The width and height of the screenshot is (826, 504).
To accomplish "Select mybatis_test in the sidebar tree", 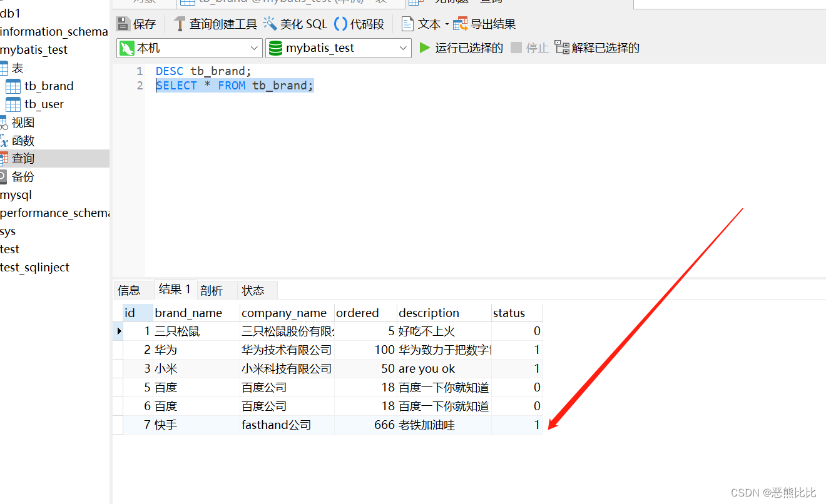I will click(34, 49).
